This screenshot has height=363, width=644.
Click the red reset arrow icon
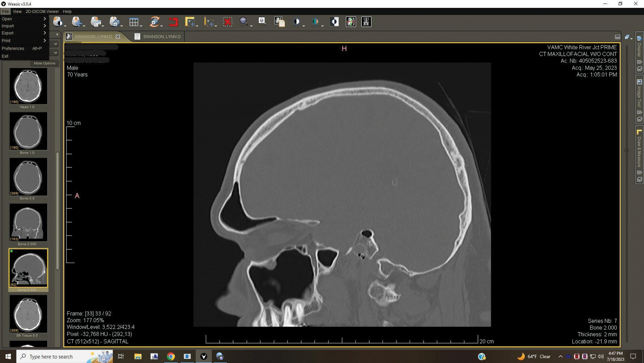click(x=173, y=22)
